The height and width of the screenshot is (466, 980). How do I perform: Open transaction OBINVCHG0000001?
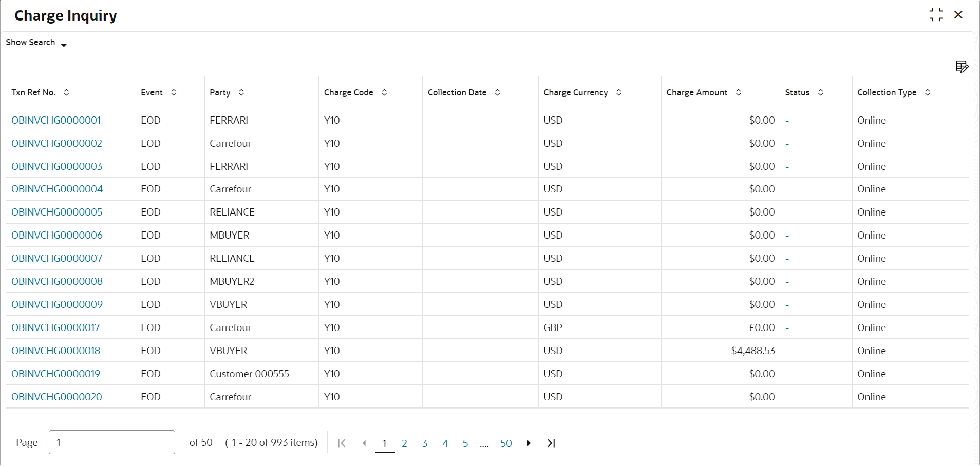(56, 120)
